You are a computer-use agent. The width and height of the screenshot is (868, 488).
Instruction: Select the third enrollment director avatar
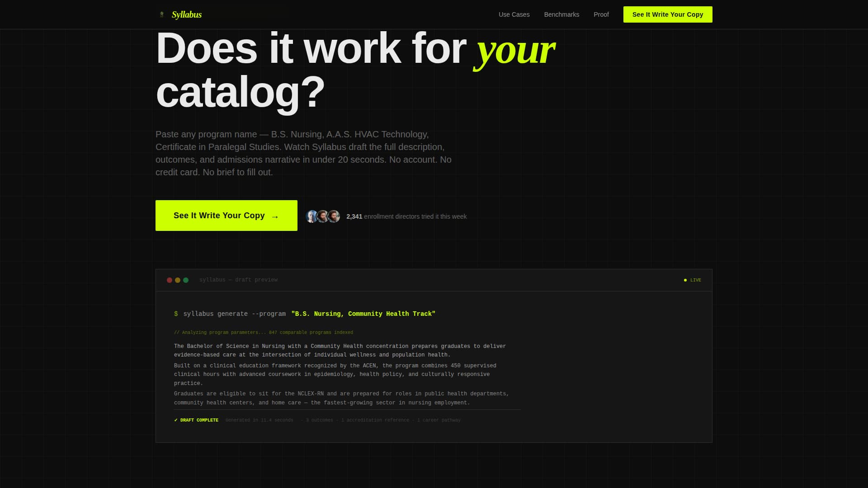tap(334, 216)
